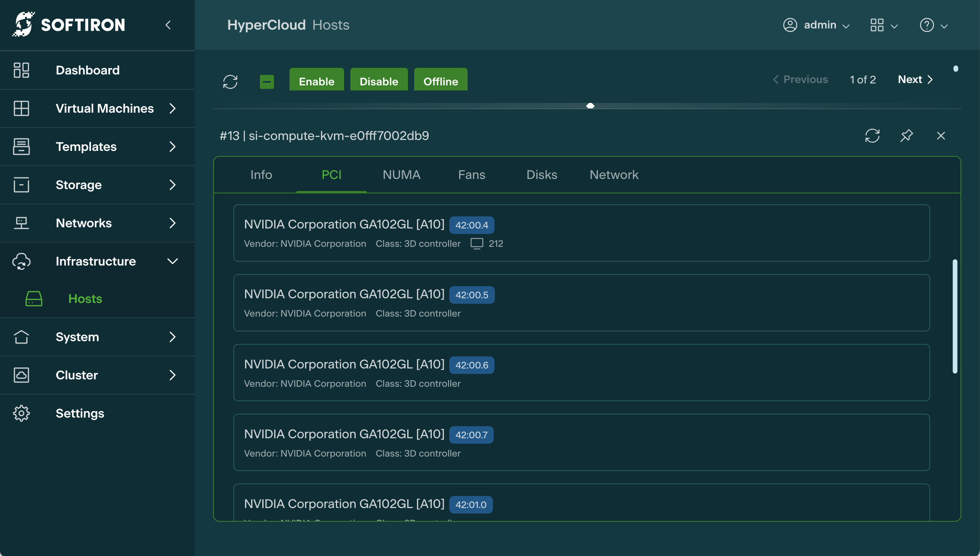Open the Dashboard from the sidebar
Screen dimensions: 980x556
(87, 70)
